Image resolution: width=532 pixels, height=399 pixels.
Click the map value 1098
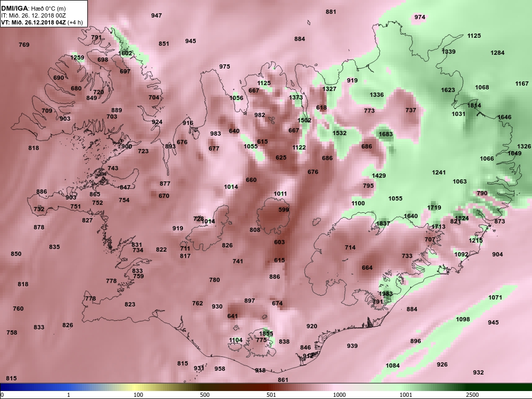(463, 319)
